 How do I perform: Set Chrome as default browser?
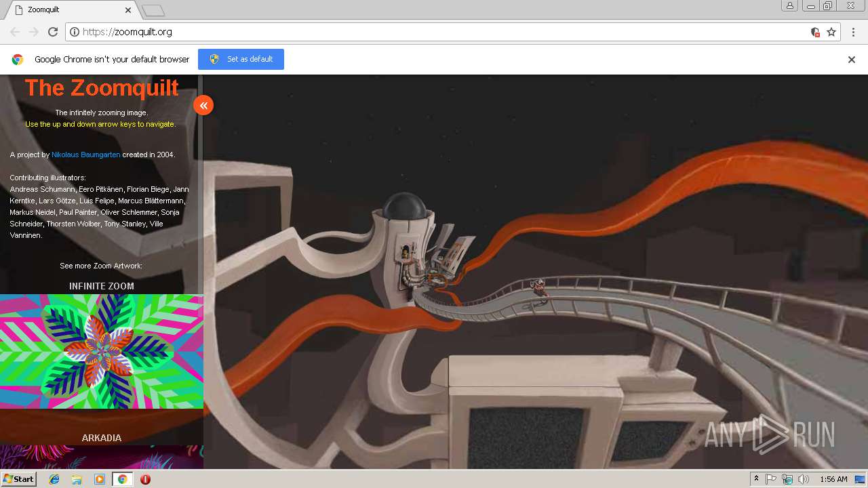tap(241, 59)
